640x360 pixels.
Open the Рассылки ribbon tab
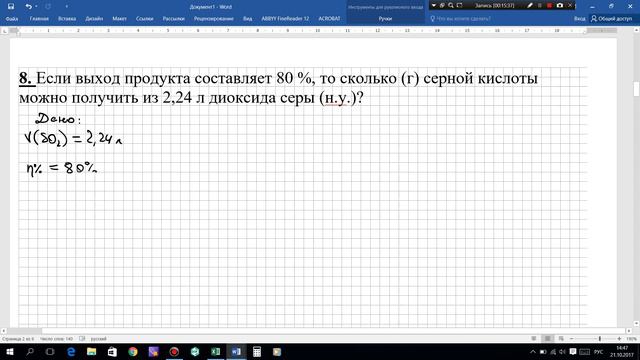pyautogui.click(x=173, y=19)
